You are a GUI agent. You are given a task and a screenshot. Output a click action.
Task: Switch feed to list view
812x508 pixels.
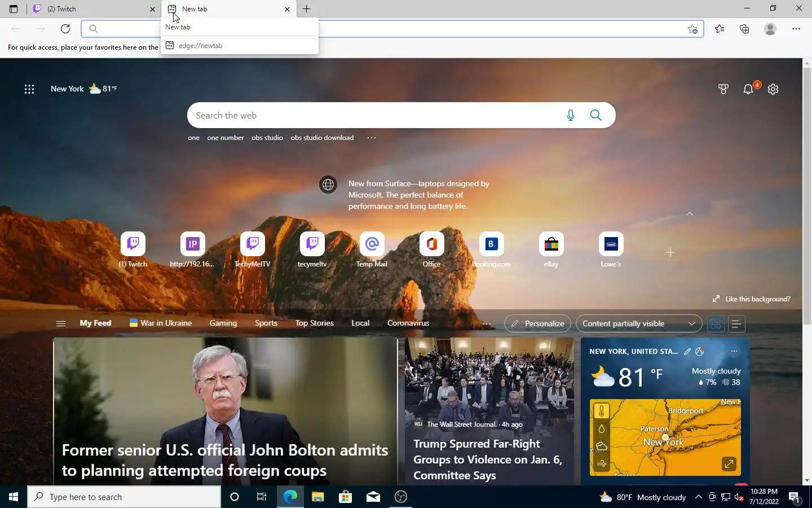tap(736, 323)
